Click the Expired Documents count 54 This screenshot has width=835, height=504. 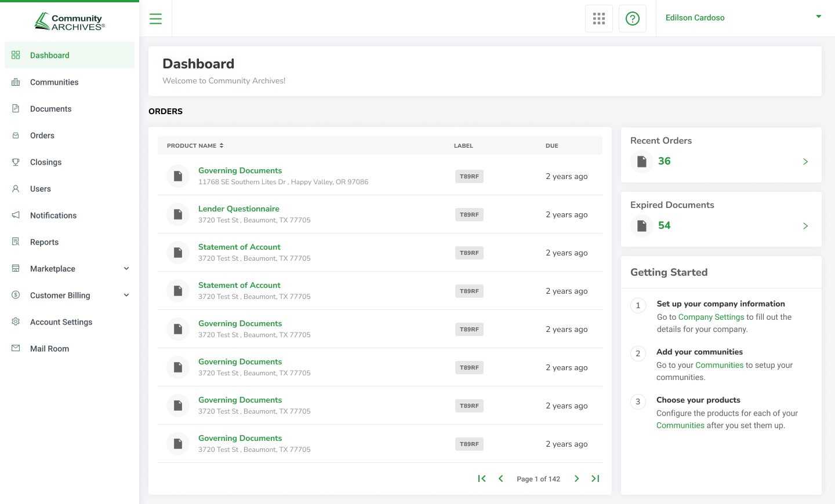pos(665,225)
